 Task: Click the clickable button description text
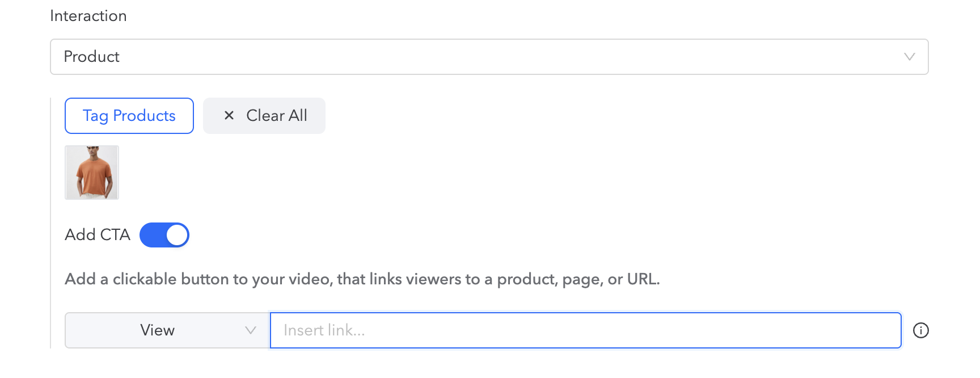click(362, 279)
